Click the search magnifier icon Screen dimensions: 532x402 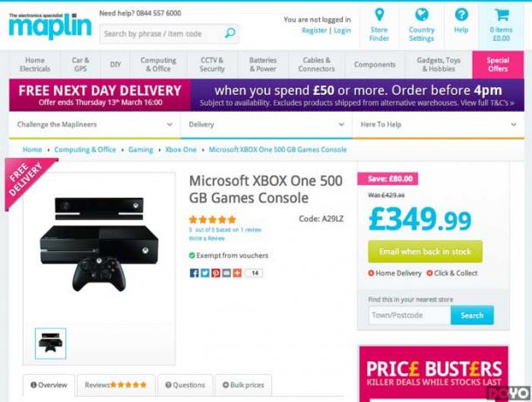230,33
